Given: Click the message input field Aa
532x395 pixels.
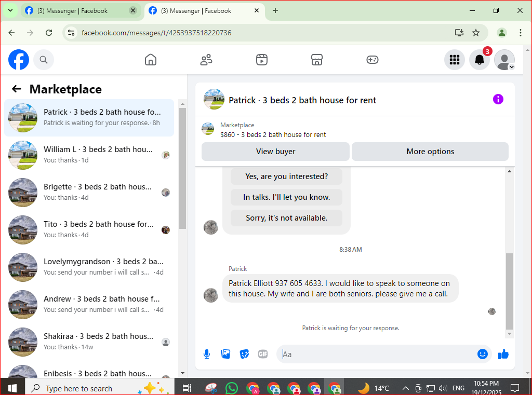Looking at the screenshot, I should (x=377, y=355).
